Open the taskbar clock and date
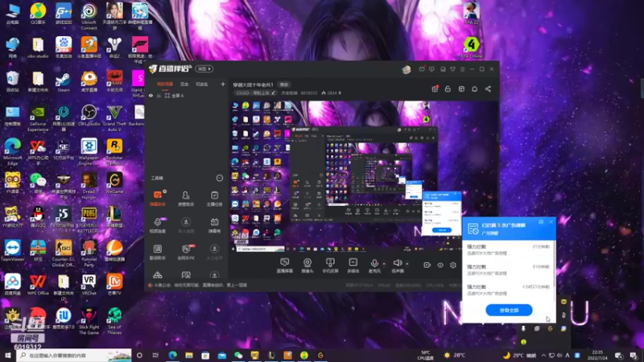Image resolution: width=644 pixels, height=362 pixels. [x=597, y=355]
